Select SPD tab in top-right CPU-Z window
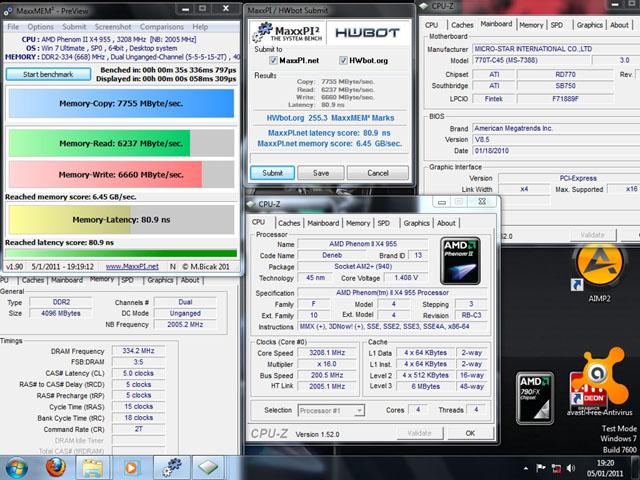Screen dimensions: 640x480 (x=557, y=25)
